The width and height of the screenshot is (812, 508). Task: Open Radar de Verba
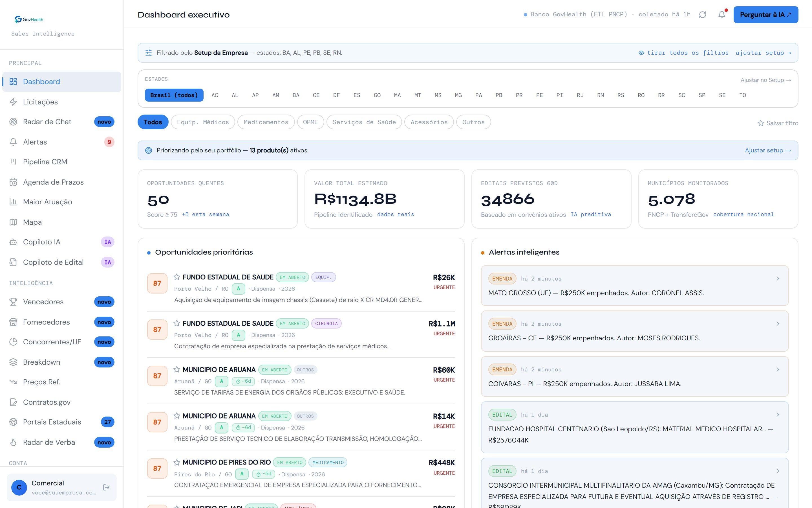pyautogui.click(x=62, y=442)
